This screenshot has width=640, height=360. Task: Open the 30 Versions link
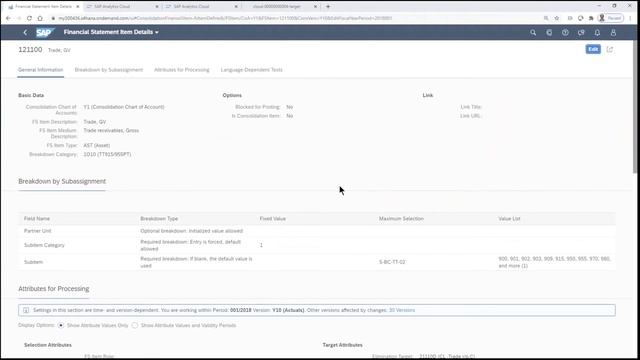[x=402, y=310]
